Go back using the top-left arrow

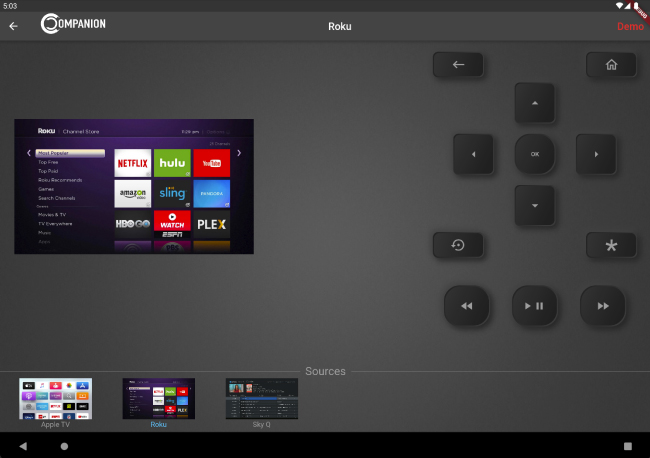pyautogui.click(x=13, y=26)
